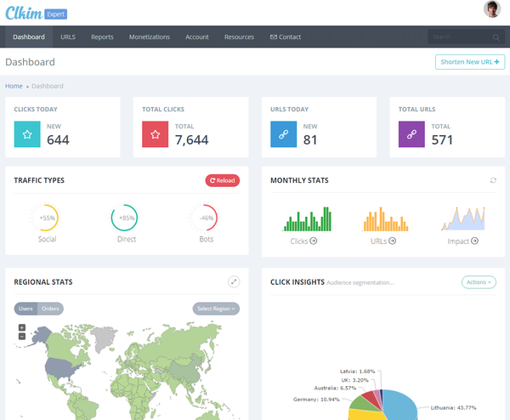Open Clicks details via its arrow icon
Viewport: 510px width, 420px height.
click(x=314, y=241)
